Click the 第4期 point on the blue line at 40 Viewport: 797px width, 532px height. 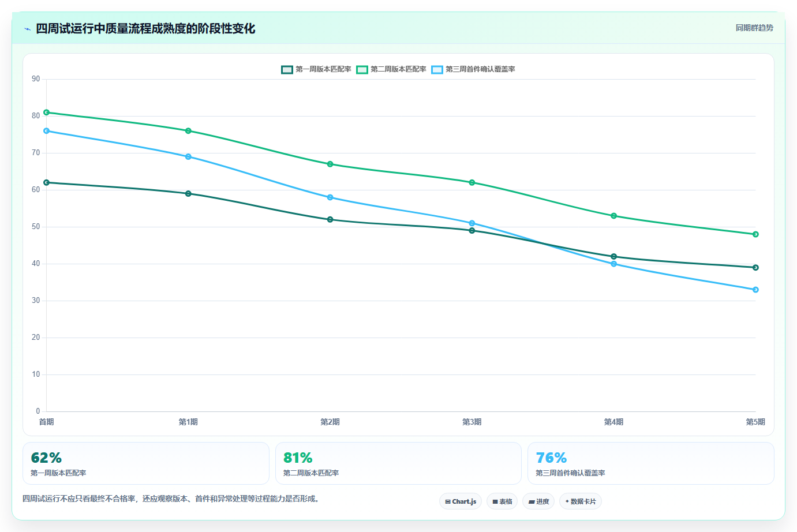(x=613, y=264)
